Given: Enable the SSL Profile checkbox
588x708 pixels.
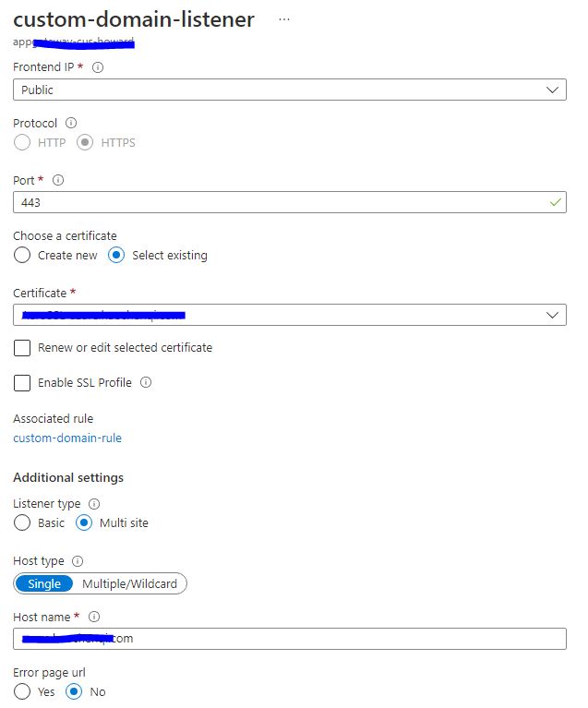Looking at the screenshot, I should click(22, 383).
